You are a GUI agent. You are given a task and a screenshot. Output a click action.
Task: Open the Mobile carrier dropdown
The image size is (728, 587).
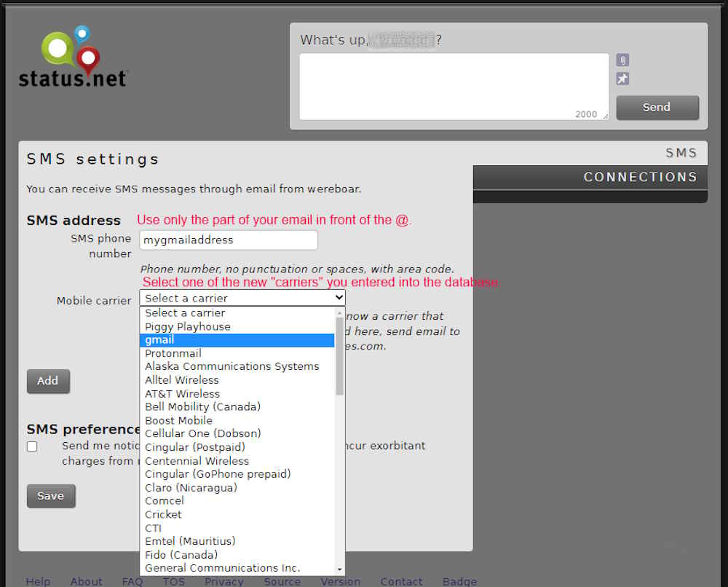coord(242,298)
